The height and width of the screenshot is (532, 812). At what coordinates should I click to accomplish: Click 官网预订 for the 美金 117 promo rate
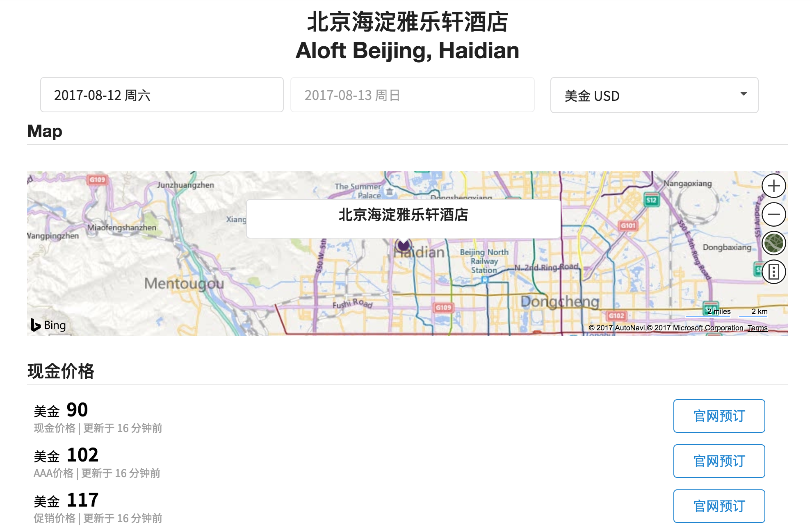click(719, 506)
